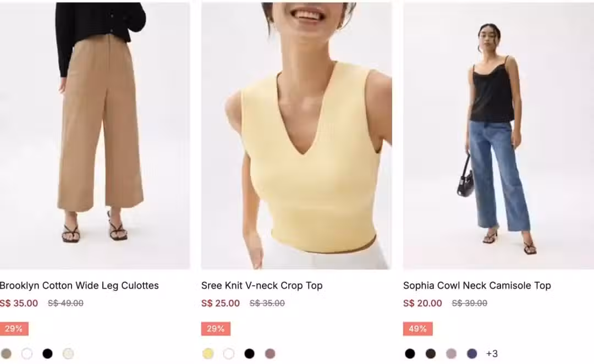This screenshot has width=594, height=364.
Task: Select the taupe swatch for Brooklyn Culottes
Action: [x=6, y=354]
